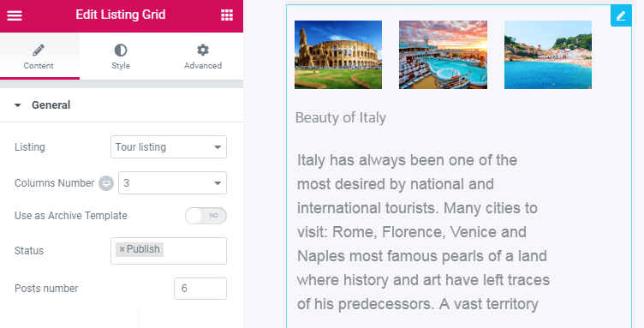
Task: Open the widgets grid icon
Action: pyautogui.click(x=227, y=15)
